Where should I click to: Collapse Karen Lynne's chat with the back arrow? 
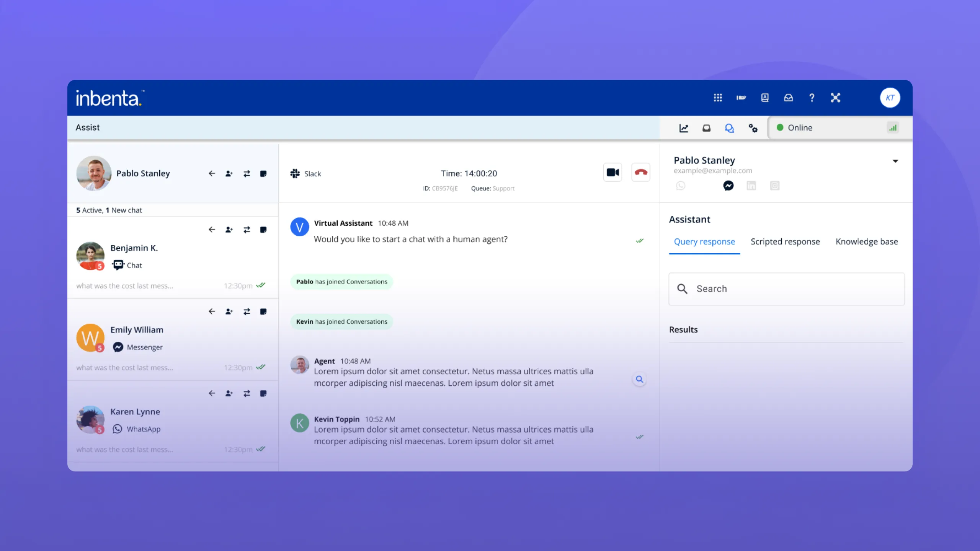pos(212,393)
